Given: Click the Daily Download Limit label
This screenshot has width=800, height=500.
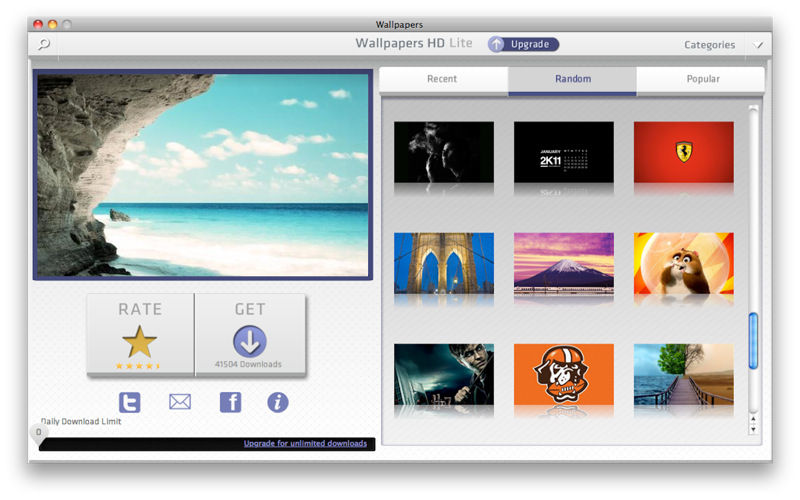Looking at the screenshot, I should click(x=81, y=421).
